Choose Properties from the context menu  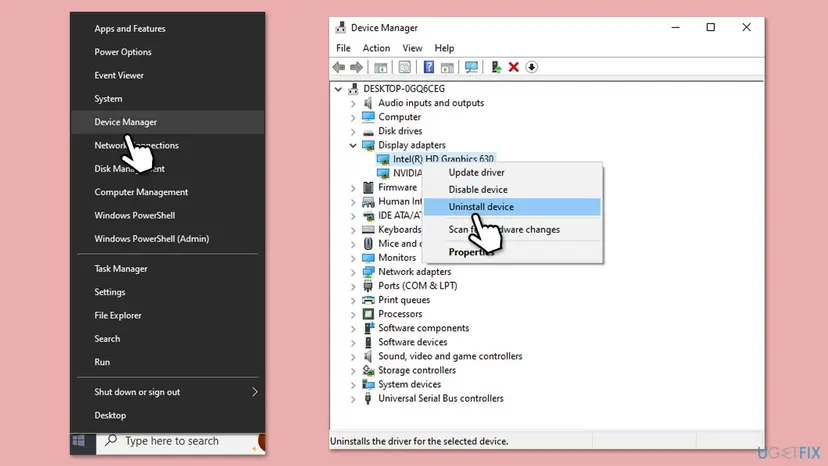pyautogui.click(x=512, y=252)
